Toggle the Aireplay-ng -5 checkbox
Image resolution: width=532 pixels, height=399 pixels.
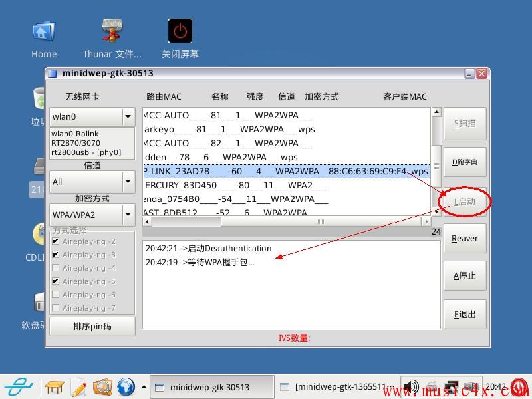point(56,281)
